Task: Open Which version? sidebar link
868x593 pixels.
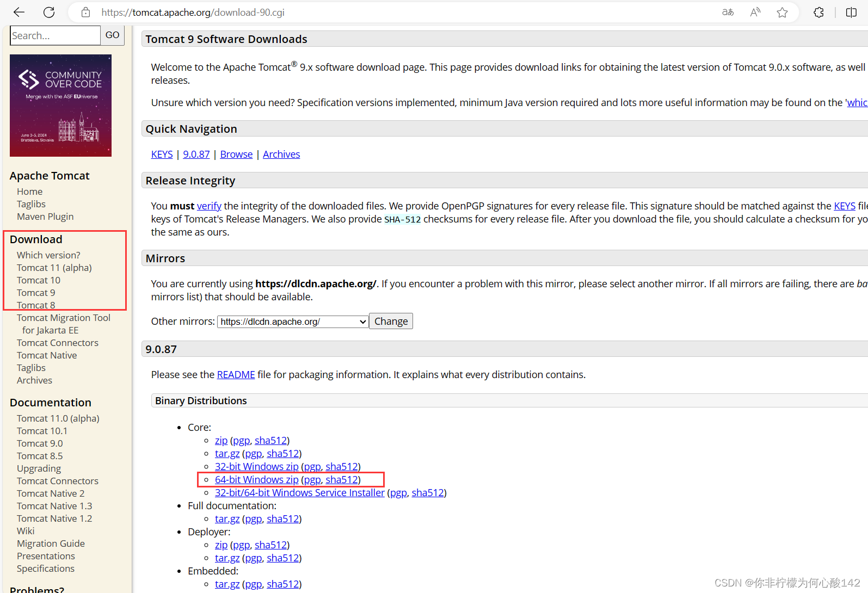Action: 48,255
